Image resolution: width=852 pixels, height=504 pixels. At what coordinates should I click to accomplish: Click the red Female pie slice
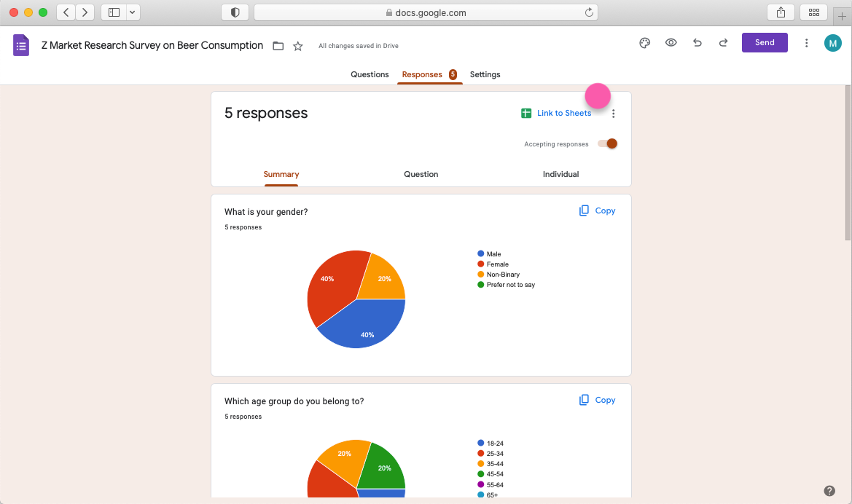click(332, 284)
